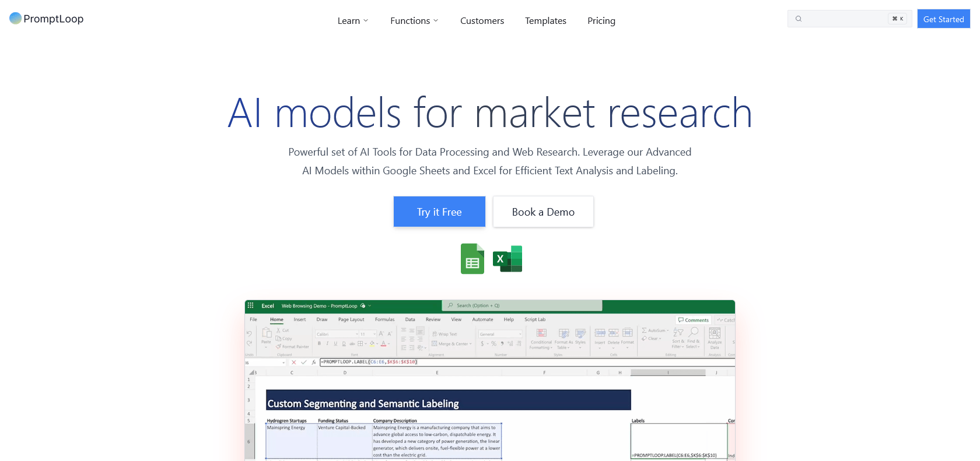
Task: Click the Excel Search (Option + Q) box
Action: 522,305
